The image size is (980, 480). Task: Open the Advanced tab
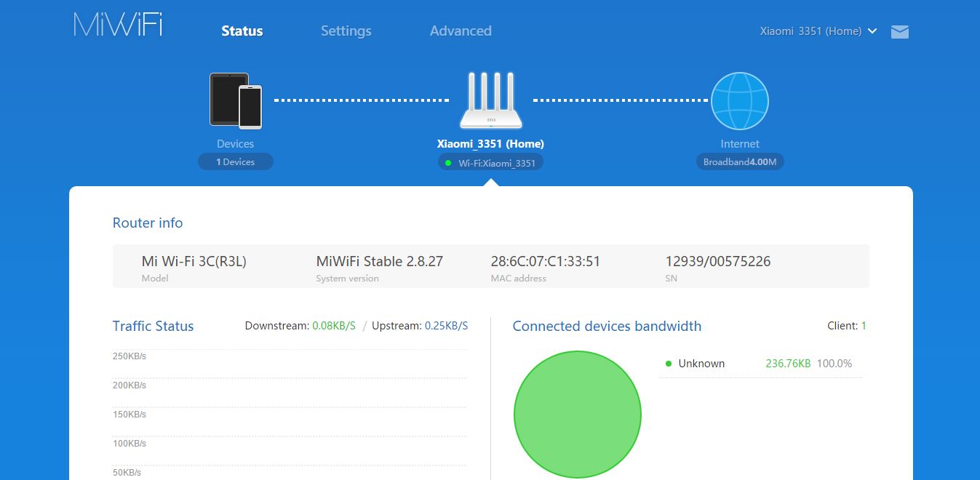pos(461,31)
